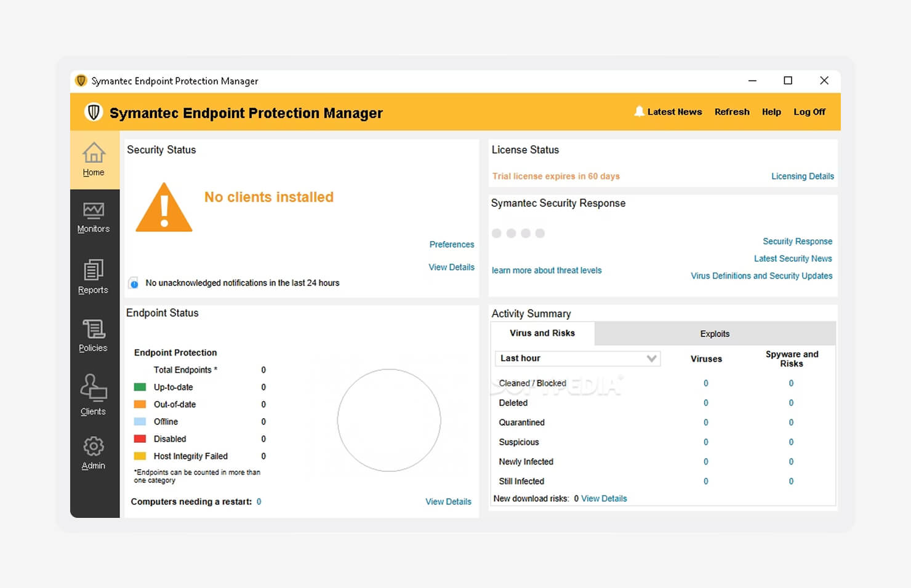This screenshot has width=911, height=588.
Task: Click Still Infected Viruses count
Action: click(706, 481)
